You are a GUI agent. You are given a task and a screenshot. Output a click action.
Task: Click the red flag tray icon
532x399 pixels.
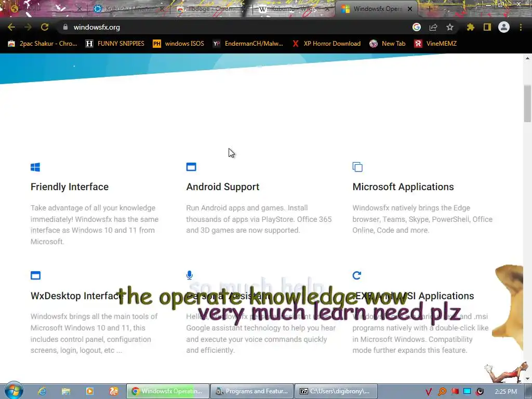[x=455, y=392]
